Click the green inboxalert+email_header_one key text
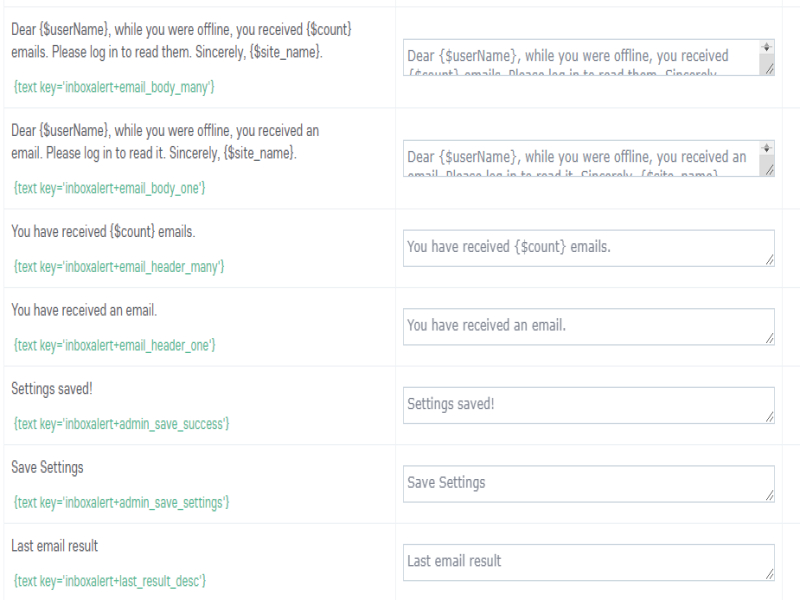This screenshot has height=600, width=800. coord(115,345)
